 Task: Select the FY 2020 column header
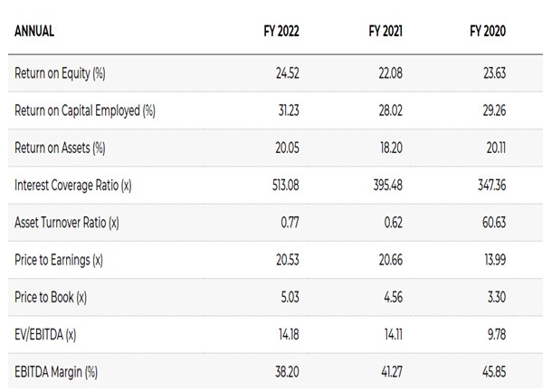490,32
